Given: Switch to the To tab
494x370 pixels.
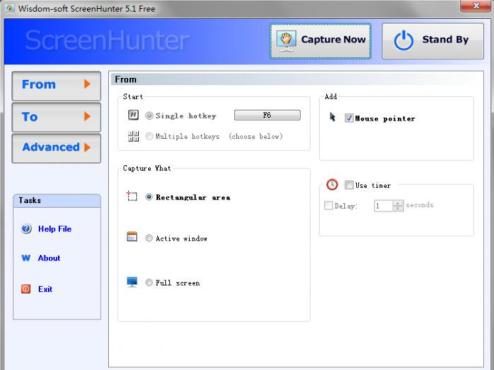Looking at the screenshot, I should point(56,117).
